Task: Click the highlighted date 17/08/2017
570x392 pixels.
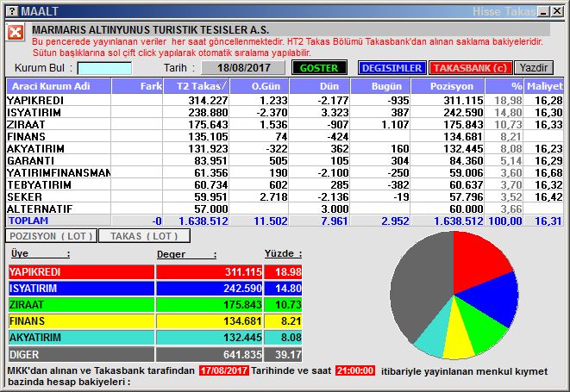Action: pyautogui.click(x=224, y=371)
